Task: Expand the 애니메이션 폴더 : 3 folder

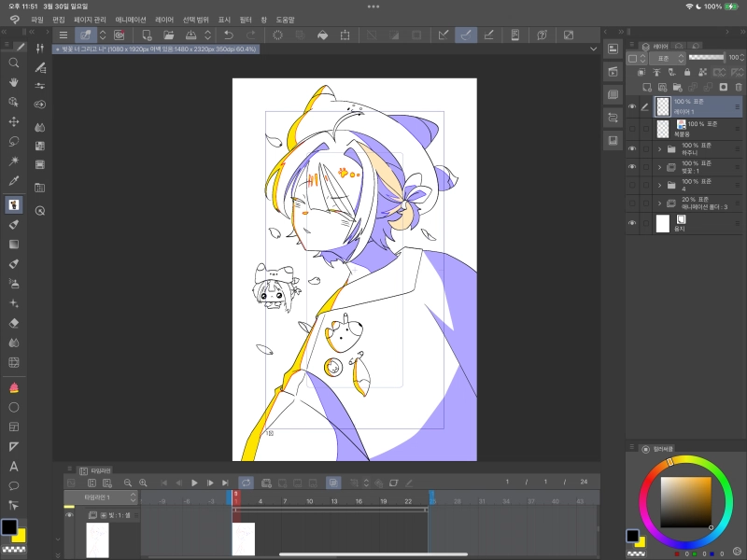Action: 659,203
